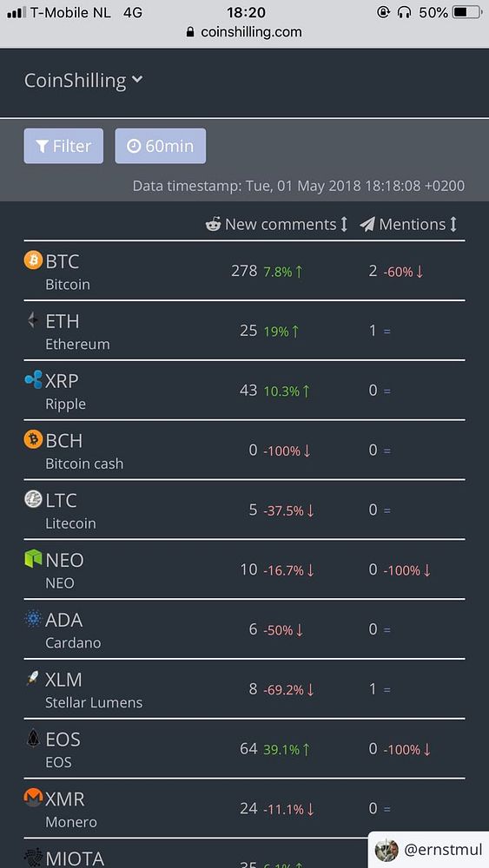Click the Ripple XRP logo icon
Image resolution: width=489 pixels, height=868 pixels.
coord(33,379)
